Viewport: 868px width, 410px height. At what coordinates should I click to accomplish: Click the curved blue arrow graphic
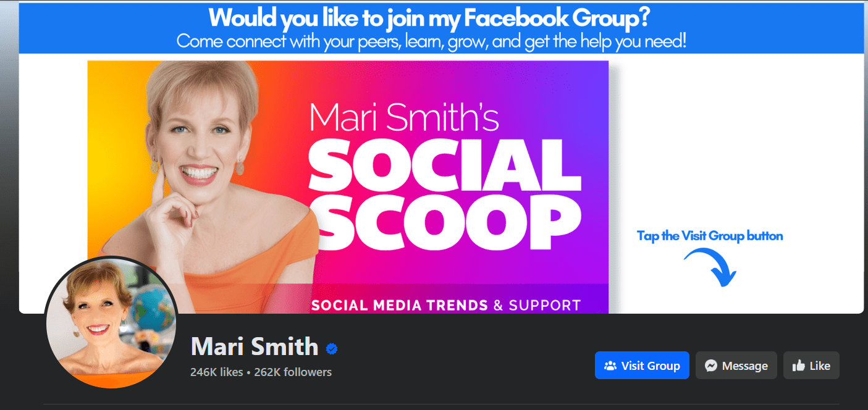pyautogui.click(x=710, y=267)
